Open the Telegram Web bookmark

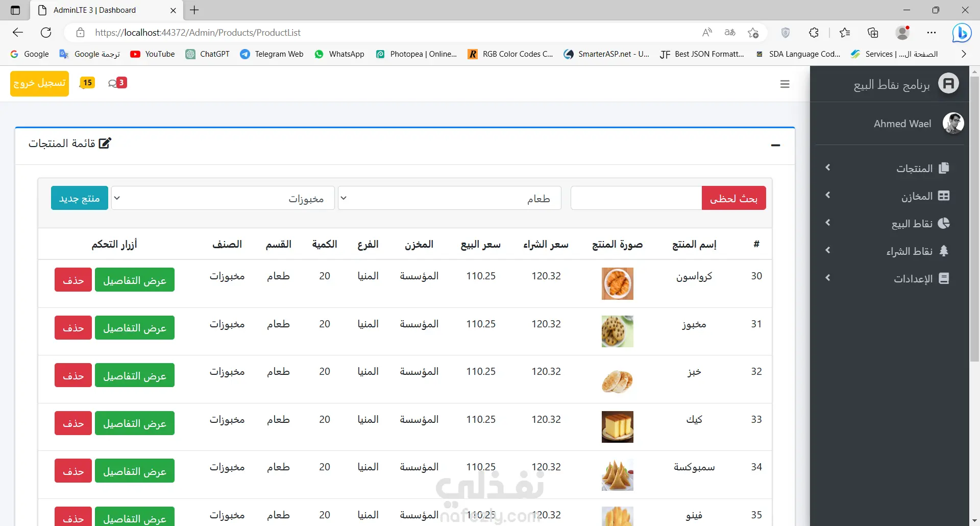pos(272,54)
